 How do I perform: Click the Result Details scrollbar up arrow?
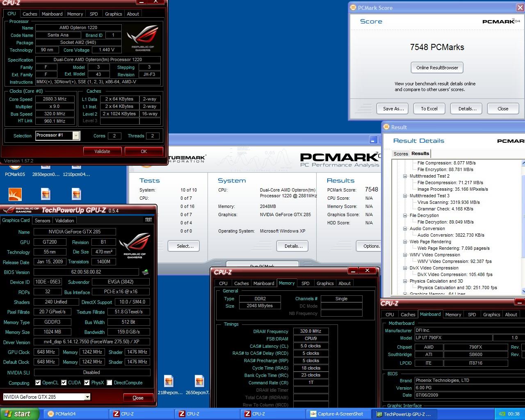[x=523, y=163]
